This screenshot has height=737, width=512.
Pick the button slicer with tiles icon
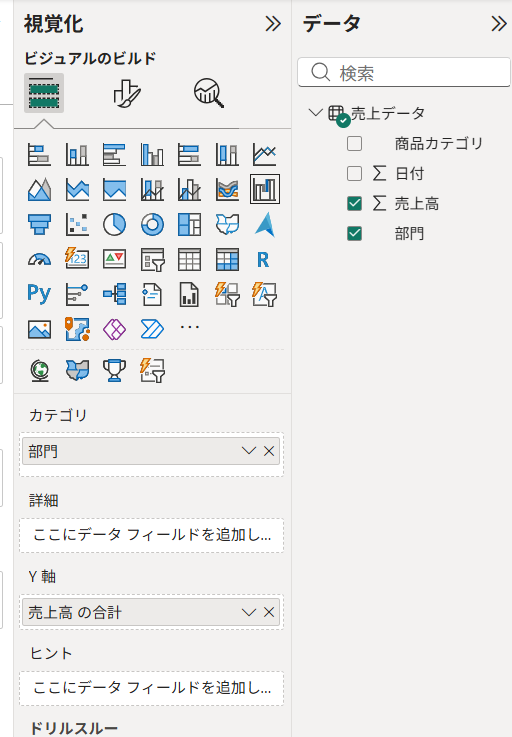[227, 294]
